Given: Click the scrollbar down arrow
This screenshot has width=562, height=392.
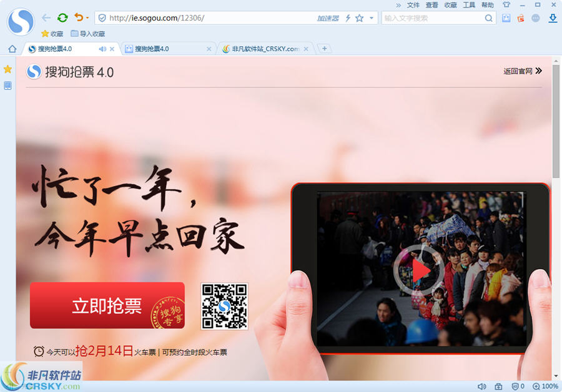Looking at the screenshot, I should pyautogui.click(x=556, y=376).
